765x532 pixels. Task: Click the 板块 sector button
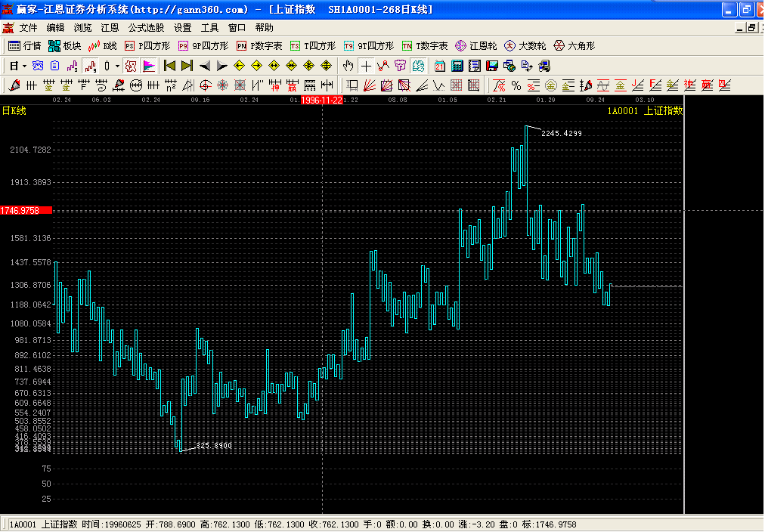64,46
